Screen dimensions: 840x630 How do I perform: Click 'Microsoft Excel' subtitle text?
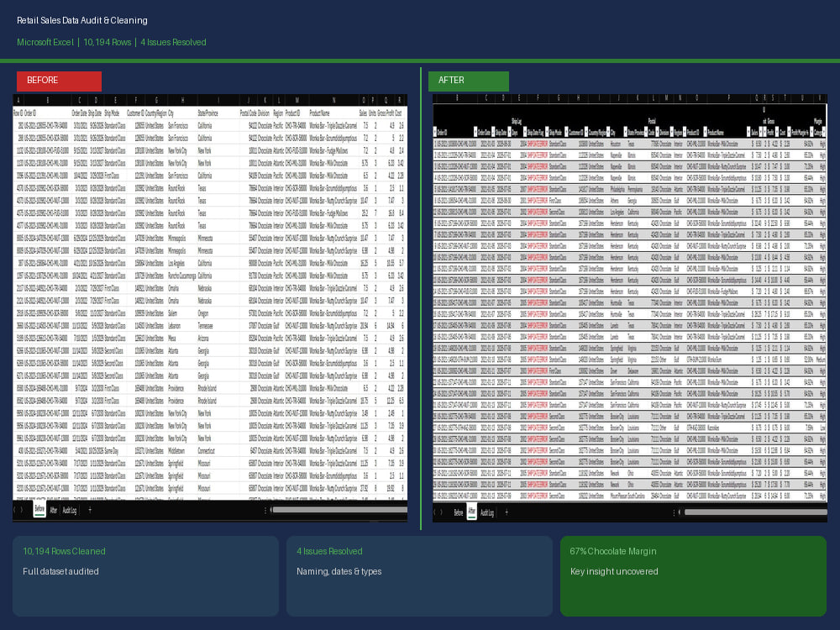45,42
